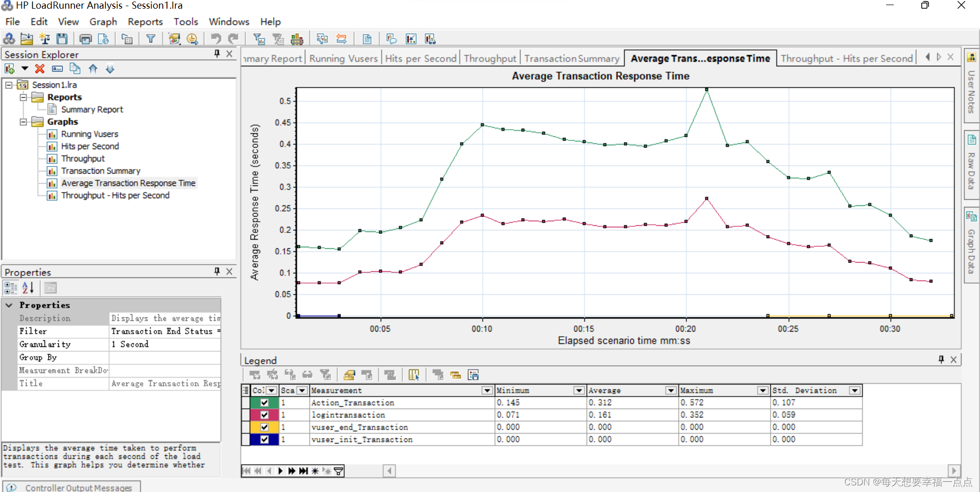The image size is (980, 492).
Task: Click the merge graphs bar chart icon
Action: [297, 39]
